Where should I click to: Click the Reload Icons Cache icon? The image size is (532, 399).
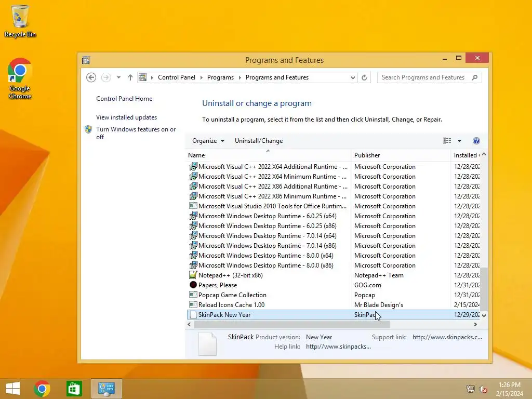[193, 304]
